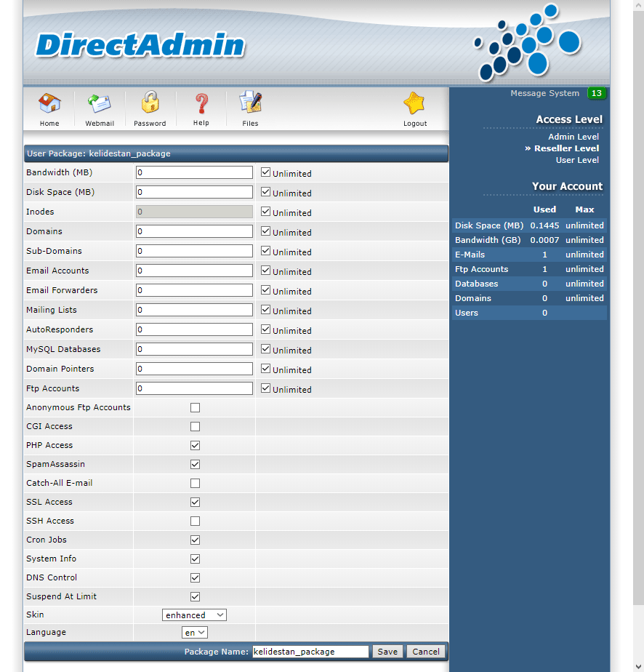The image size is (644, 672).
Task: Uncheck Unlimited for Disk Space (MB)
Action: tap(265, 192)
